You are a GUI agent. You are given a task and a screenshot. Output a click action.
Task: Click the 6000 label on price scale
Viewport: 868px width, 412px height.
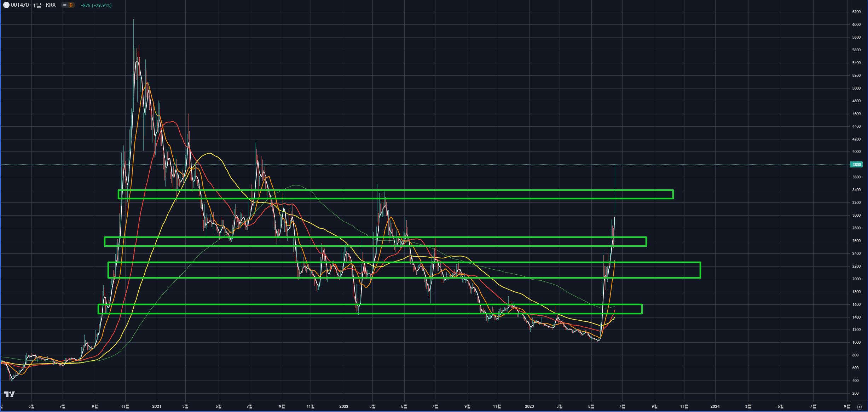pos(856,24)
